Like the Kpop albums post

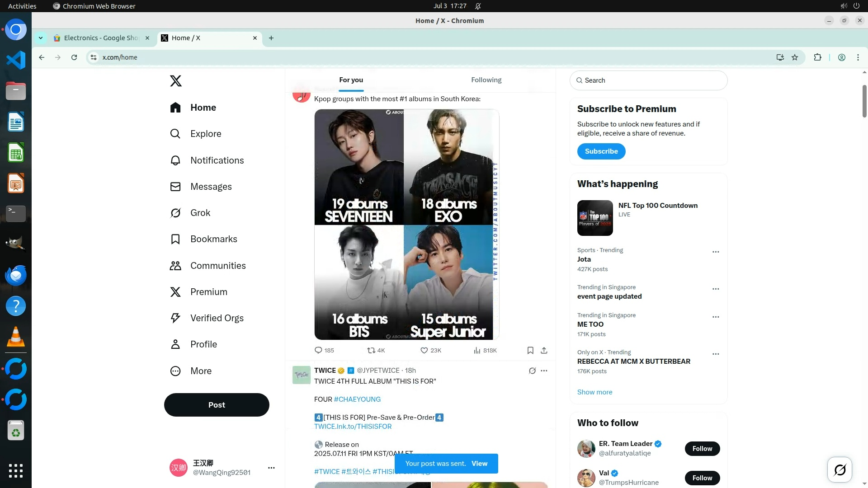pyautogui.click(x=424, y=351)
